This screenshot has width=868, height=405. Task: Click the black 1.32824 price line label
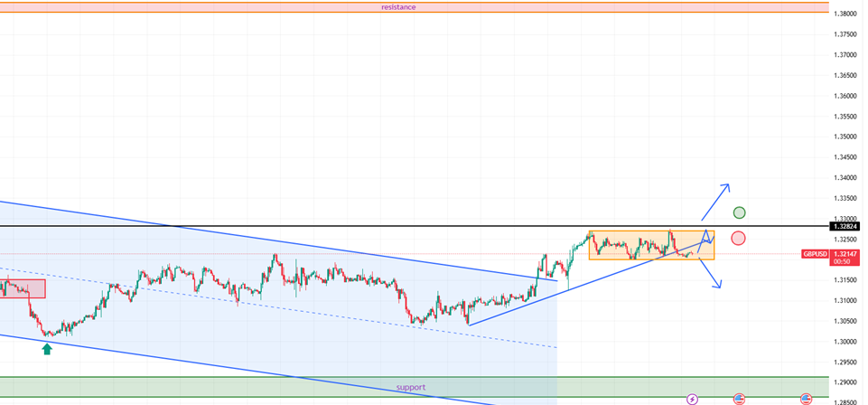[845, 226]
